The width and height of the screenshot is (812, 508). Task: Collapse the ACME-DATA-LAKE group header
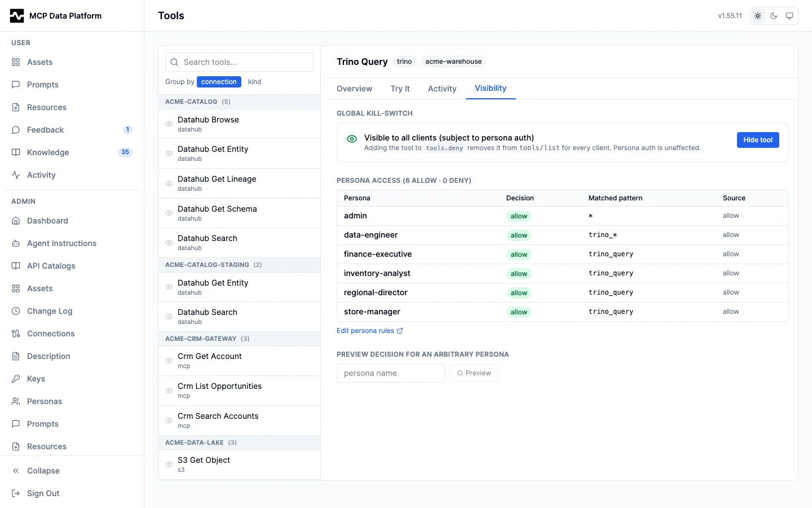coord(239,443)
